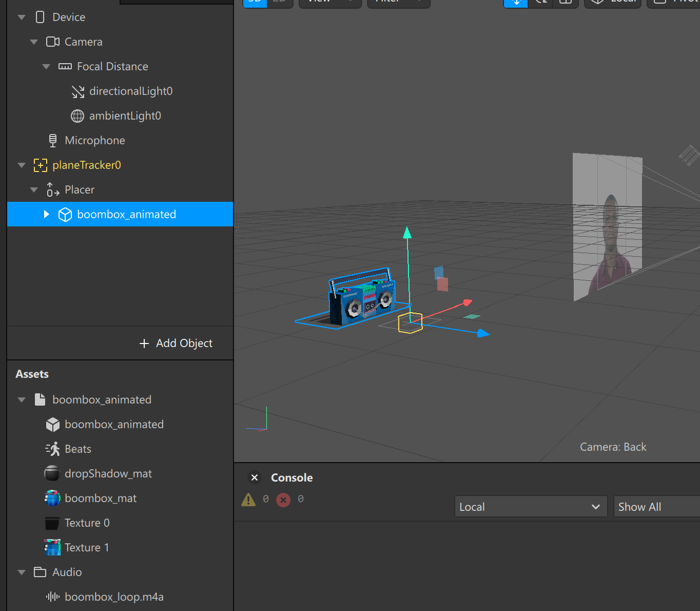Click the 'Assets' panel heading
Viewport: 700px width, 611px height.
[x=32, y=374]
